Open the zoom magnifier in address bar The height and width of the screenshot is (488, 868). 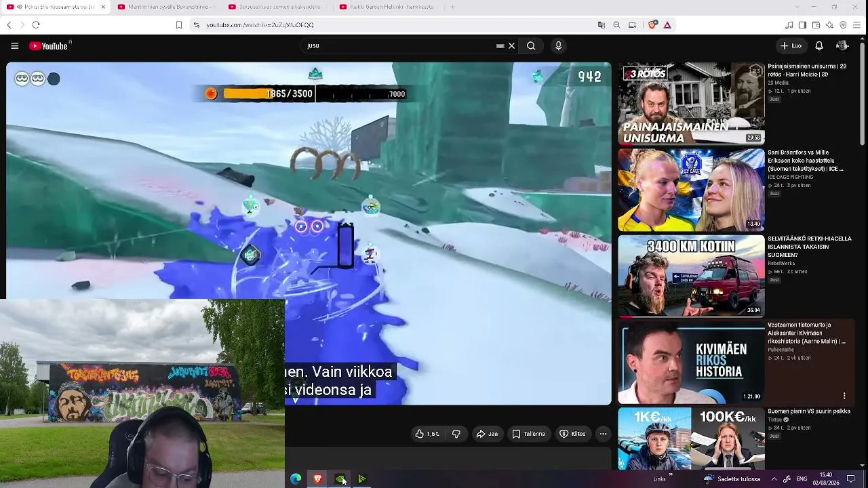click(x=616, y=25)
